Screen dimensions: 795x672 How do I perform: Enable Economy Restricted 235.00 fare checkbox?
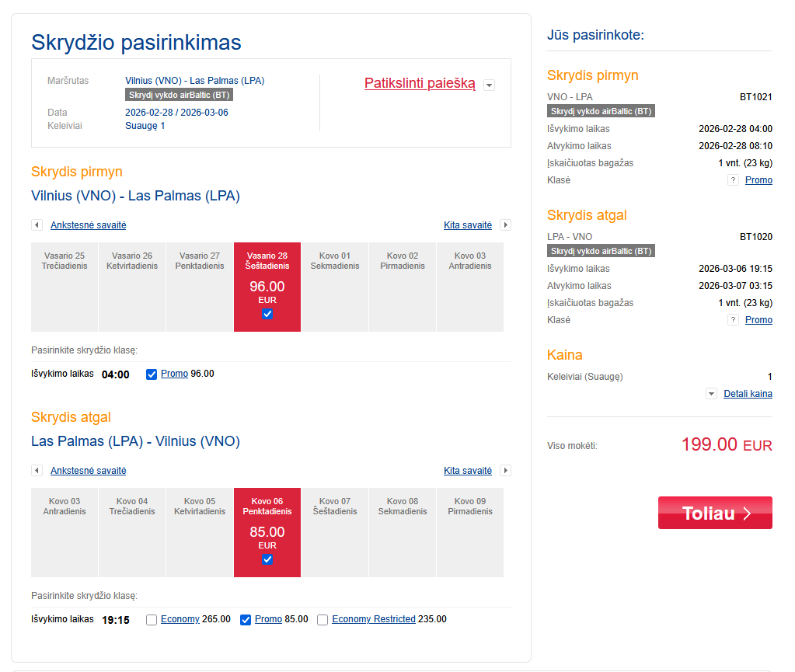tap(323, 620)
